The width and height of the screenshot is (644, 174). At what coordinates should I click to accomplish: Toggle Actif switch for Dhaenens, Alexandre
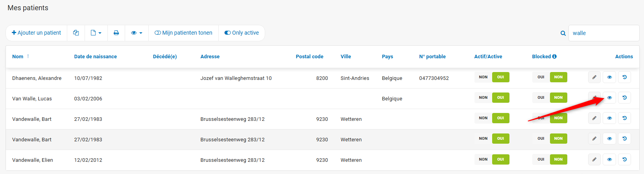tap(492, 77)
